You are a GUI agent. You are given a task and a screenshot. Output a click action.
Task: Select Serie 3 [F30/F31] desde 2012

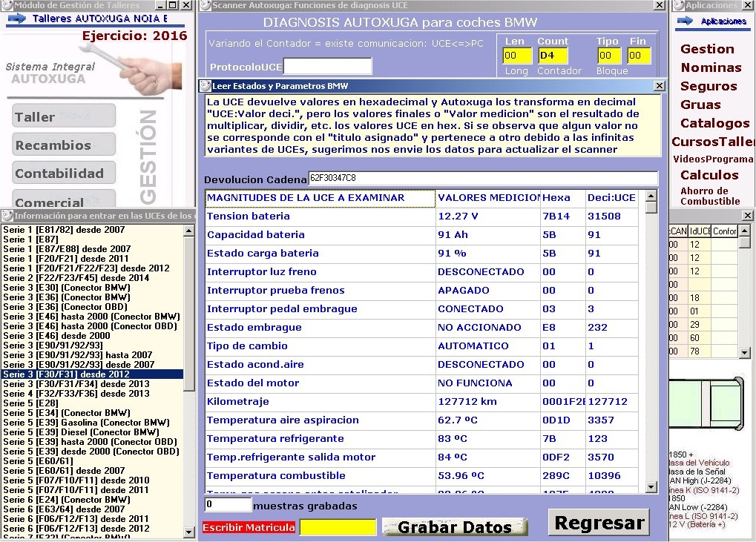point(92,374)
